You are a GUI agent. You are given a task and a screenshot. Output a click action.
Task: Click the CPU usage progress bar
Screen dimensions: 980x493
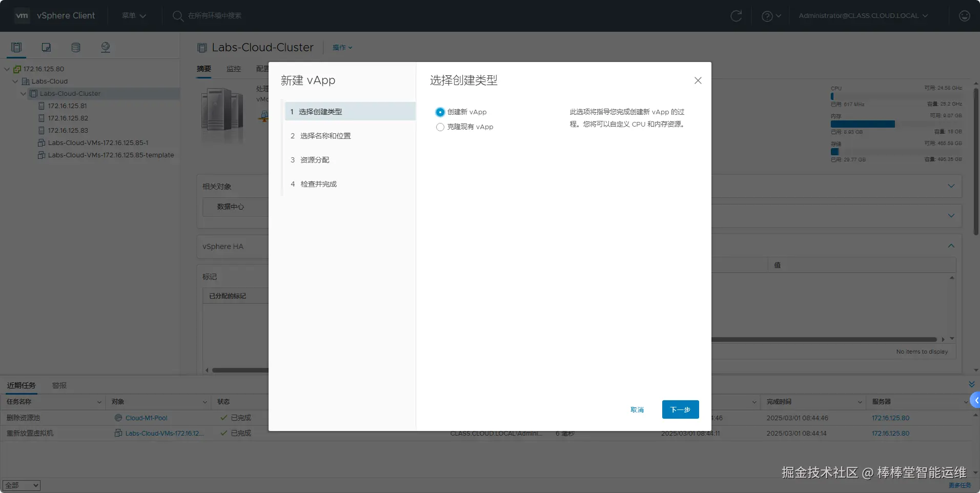(896, 96)
